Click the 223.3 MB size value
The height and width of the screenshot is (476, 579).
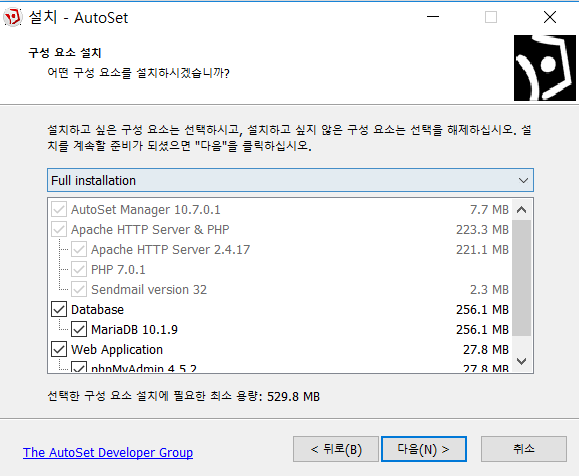coord(482,230)
